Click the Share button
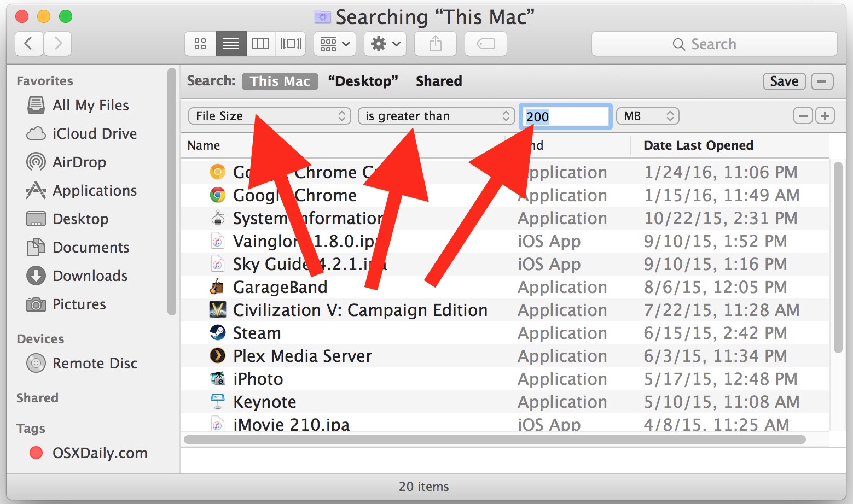This screenshot has height=504, width=853. [434, 44]
